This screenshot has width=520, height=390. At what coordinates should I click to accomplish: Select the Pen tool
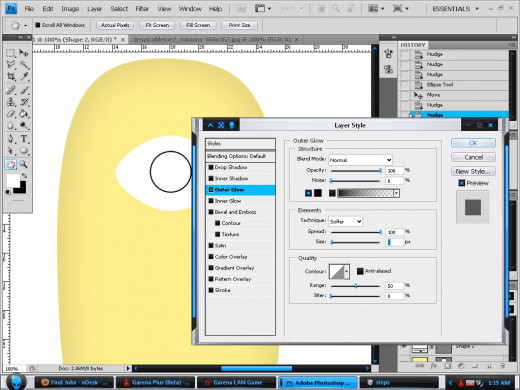click(x=10, y=139)
